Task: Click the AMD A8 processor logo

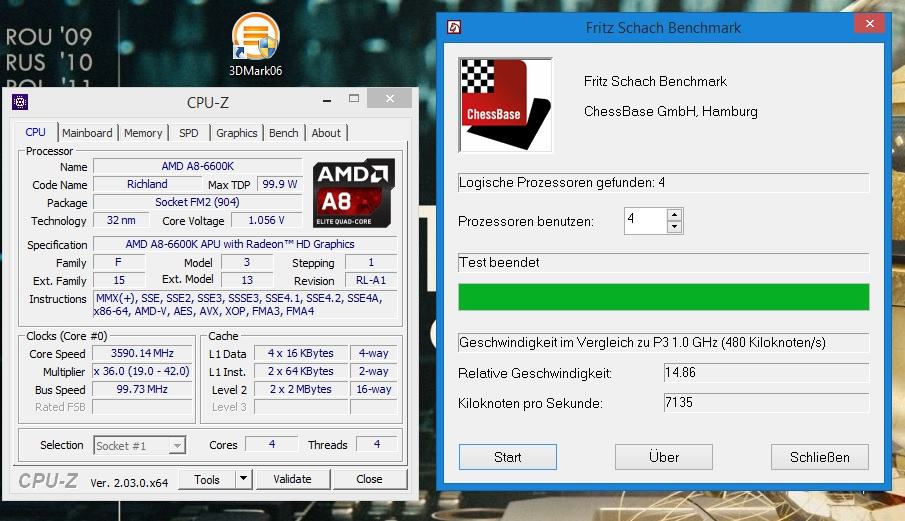Action: click(x=354, y=193)
